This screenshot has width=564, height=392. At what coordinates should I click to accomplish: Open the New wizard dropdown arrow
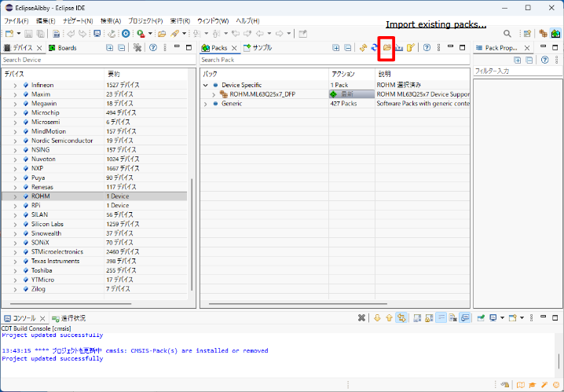click(x=19, y=34)
